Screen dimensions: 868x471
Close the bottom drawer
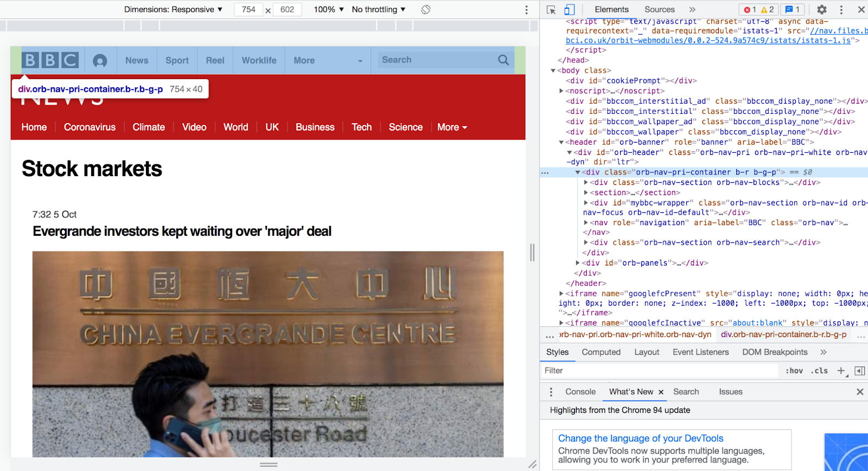pos(860,392)
